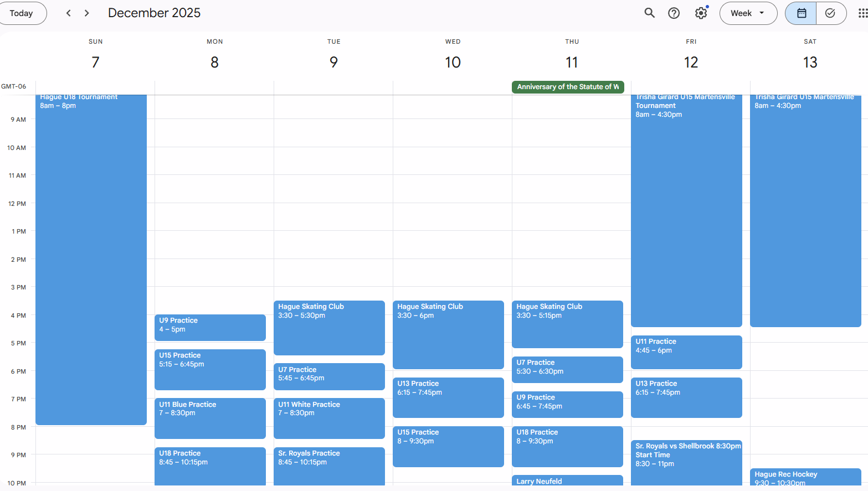Open the Support help icon

tap(674, 13)
